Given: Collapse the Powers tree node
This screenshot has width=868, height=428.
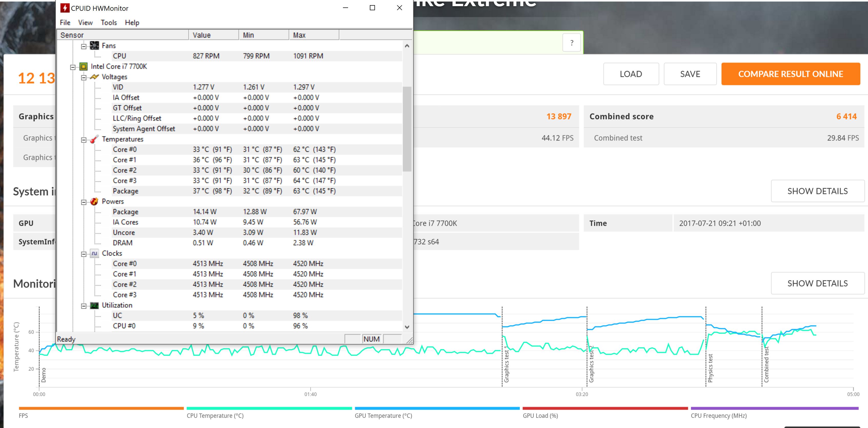Looking at the screenshot, I should 83,202.
